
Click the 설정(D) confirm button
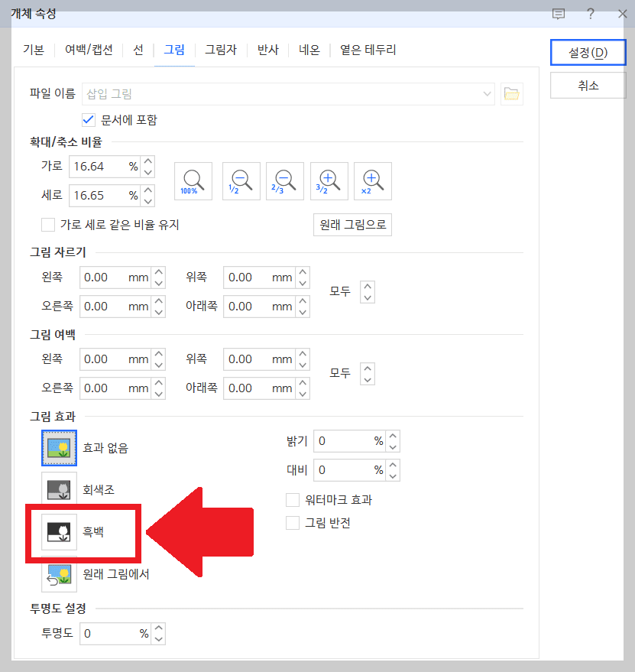[588, 53]
